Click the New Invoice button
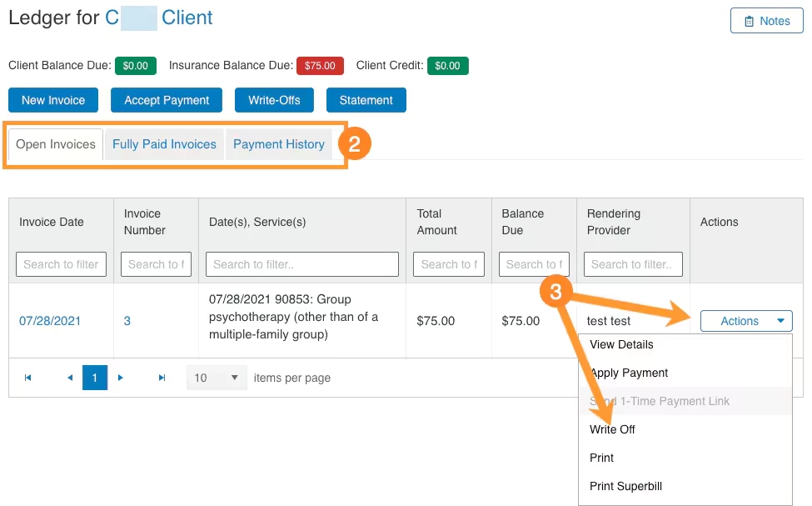 click(53, 100)
